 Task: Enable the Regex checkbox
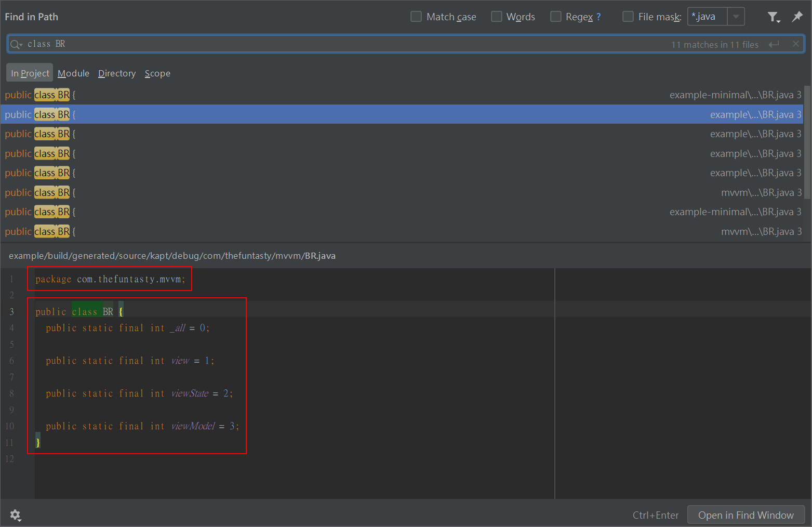point(555,16)
